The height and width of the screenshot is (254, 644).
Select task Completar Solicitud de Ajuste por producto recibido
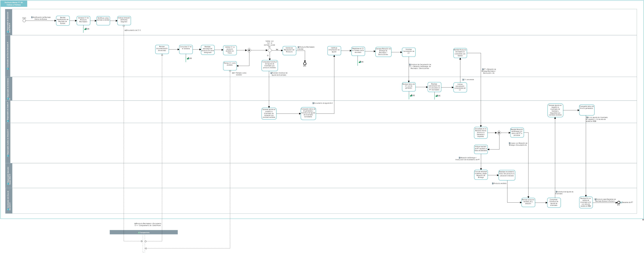pyautogui.click(x=269, y=66)
